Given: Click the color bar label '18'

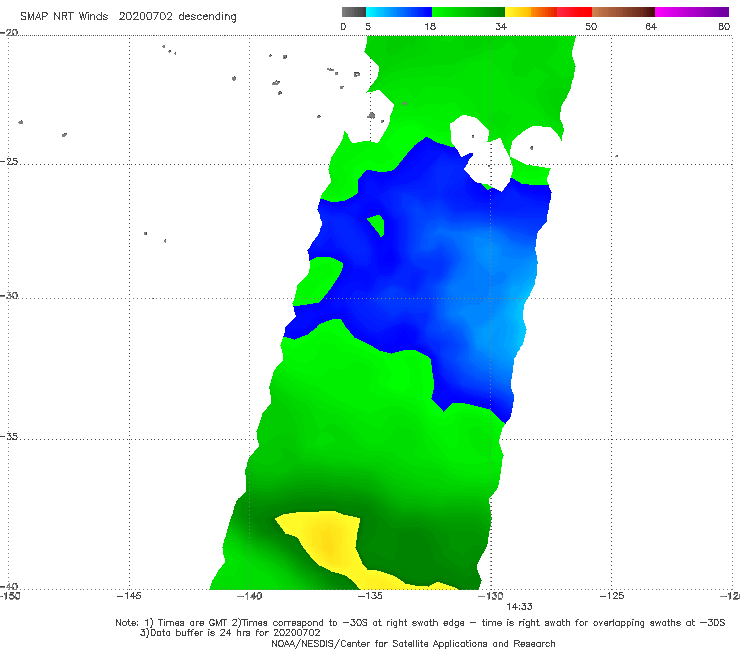Looking at the screenshot, I should coord(430,26).
